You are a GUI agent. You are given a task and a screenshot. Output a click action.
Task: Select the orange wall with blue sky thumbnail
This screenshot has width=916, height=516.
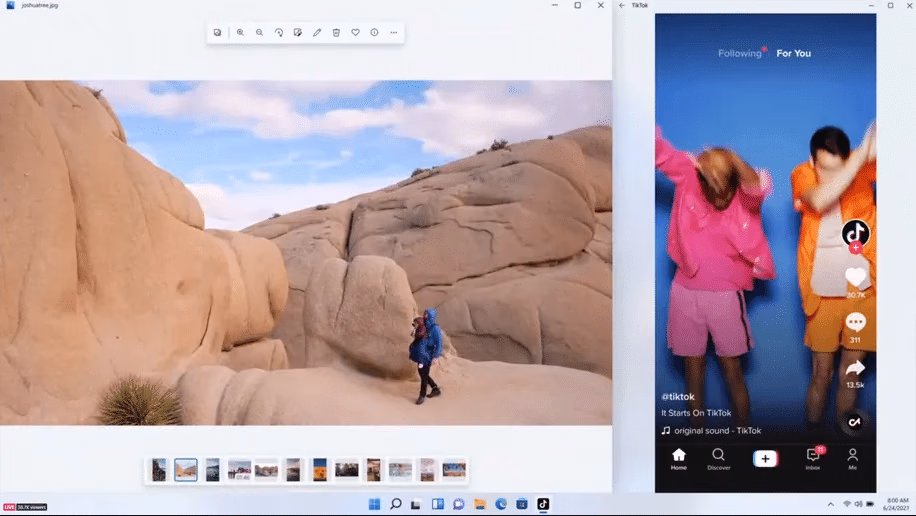tap(320, 470)
